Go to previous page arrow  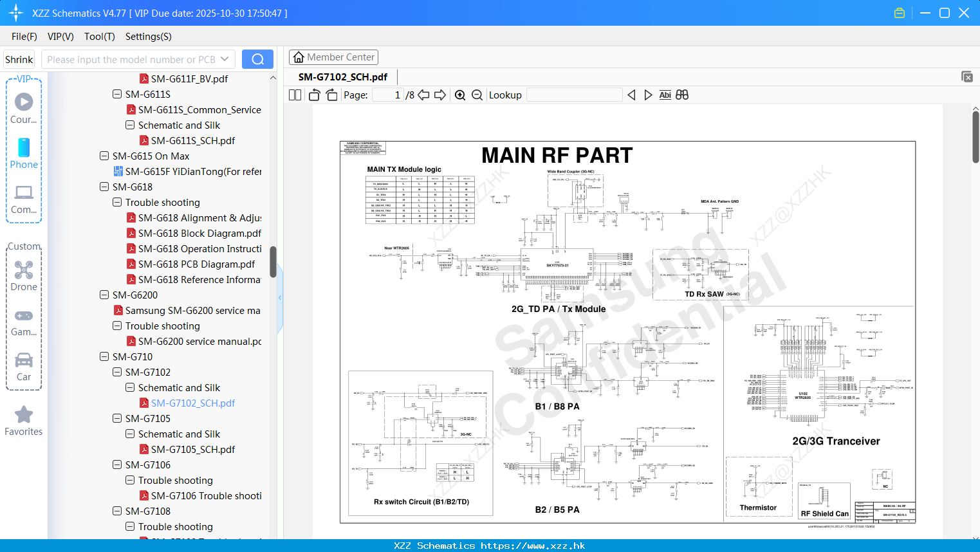click(423, 95)
